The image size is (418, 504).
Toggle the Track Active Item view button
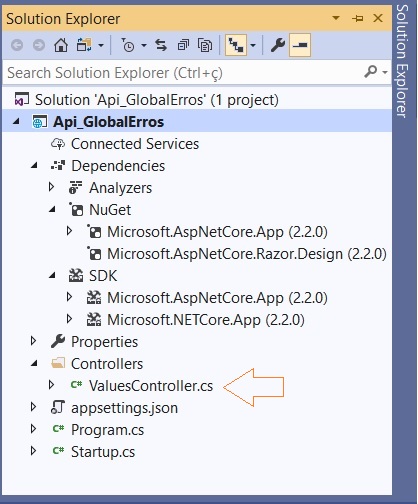(x=236, y=45)
